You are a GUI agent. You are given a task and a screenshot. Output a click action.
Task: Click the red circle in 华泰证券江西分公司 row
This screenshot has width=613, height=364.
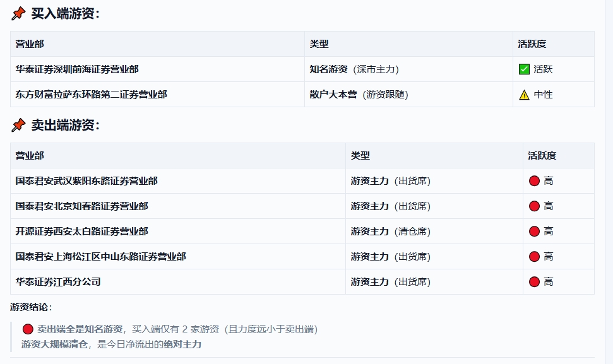click(x=534, y=282)
